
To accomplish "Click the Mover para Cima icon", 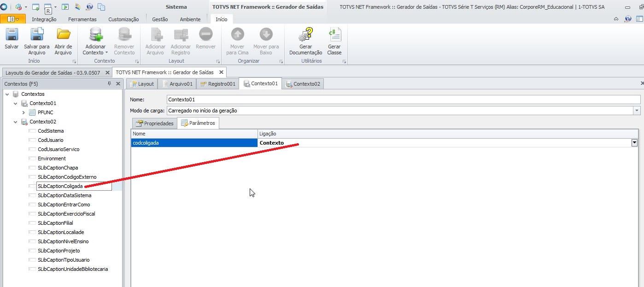I will pyautogui.click(x=237, y=35).
